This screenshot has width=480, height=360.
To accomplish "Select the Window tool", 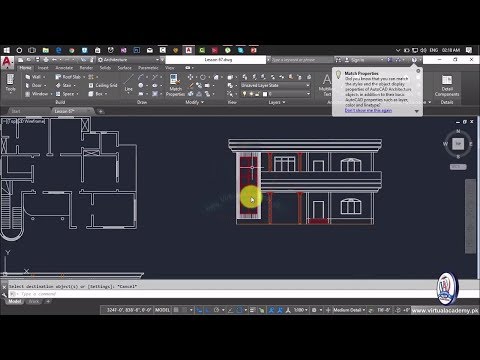I will [36, 94].
